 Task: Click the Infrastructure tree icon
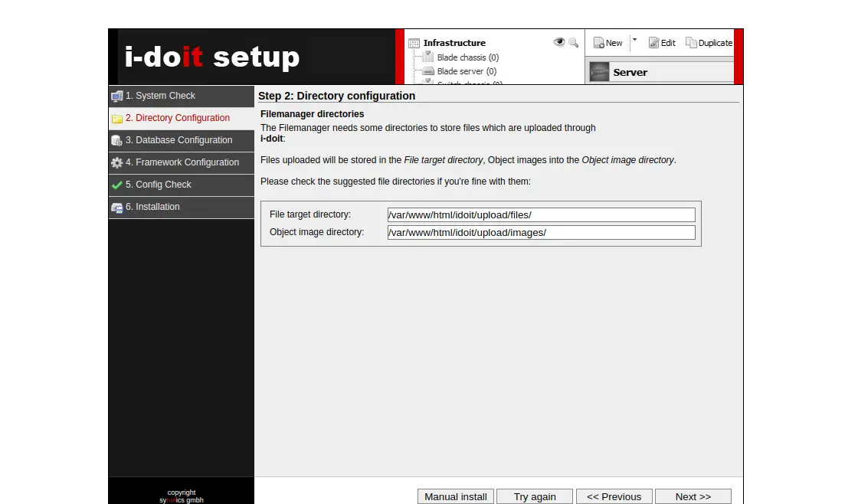pyautogui.click(x=414, y=43)
